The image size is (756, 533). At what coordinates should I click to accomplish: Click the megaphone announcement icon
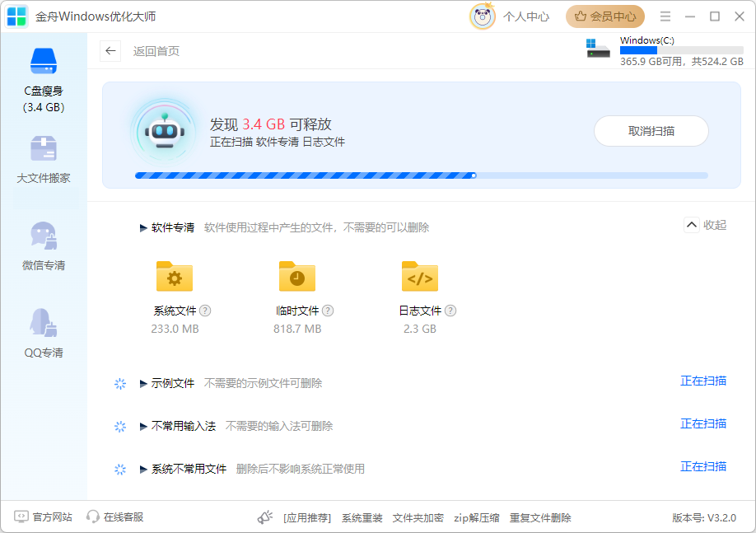264,517
